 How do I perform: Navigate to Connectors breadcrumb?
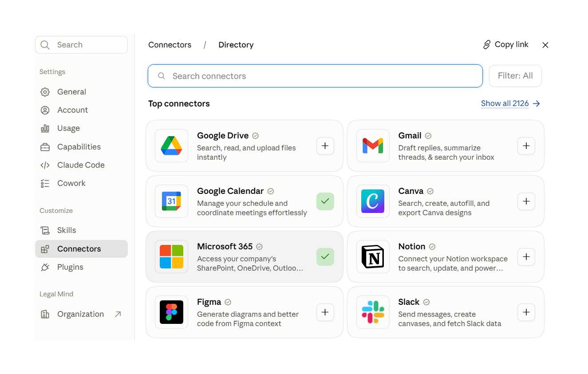170,45
